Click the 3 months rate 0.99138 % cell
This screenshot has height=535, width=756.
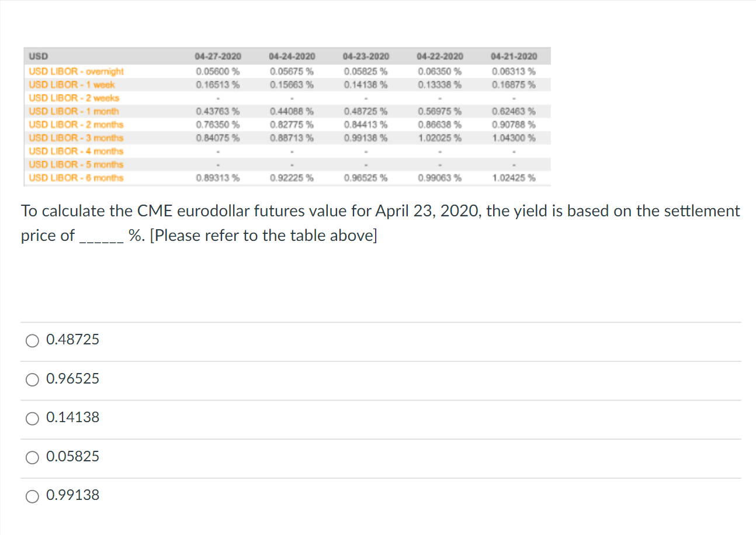point(366,138)
